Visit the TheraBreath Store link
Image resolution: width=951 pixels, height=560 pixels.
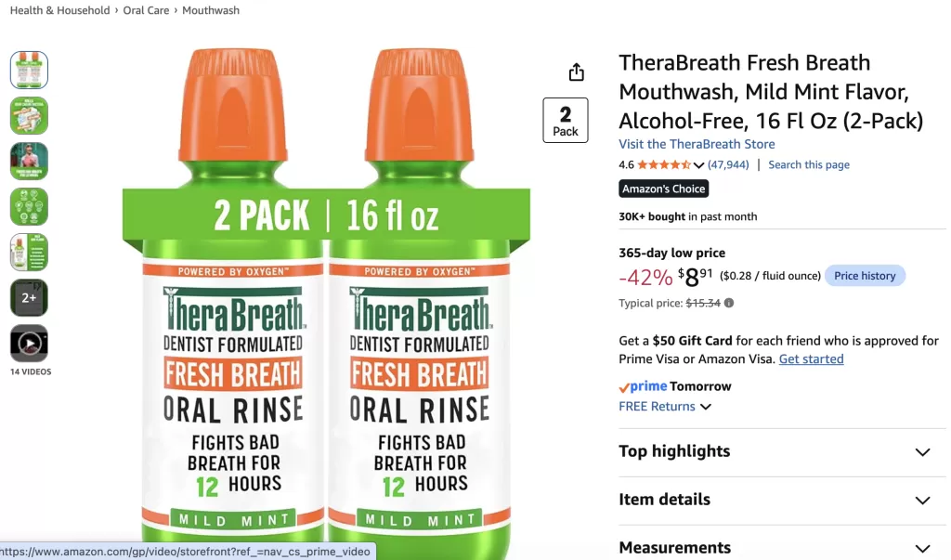(x=697, y=144)
